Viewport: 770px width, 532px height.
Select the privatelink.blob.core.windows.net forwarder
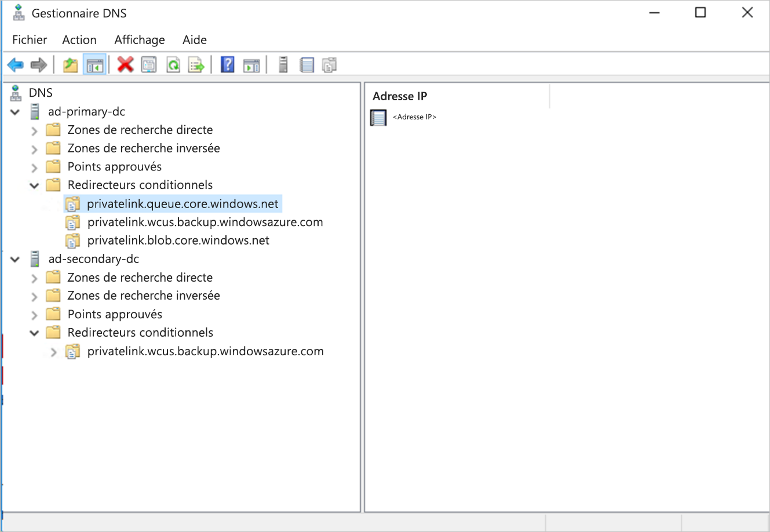pos(177,240)
